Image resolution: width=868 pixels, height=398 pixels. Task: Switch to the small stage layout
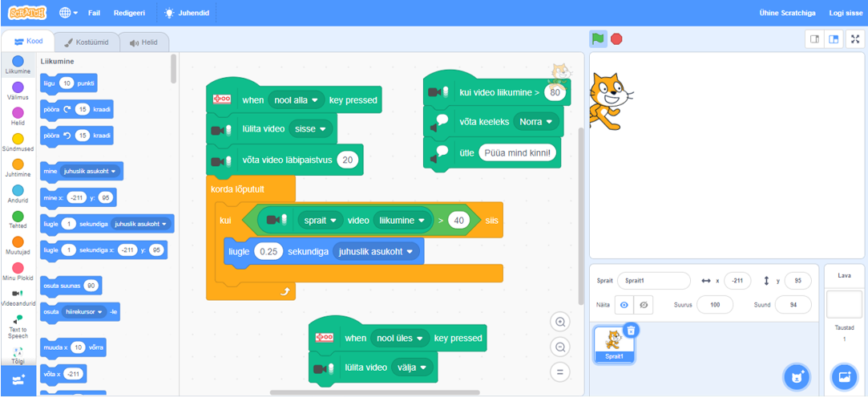(815, 39)
